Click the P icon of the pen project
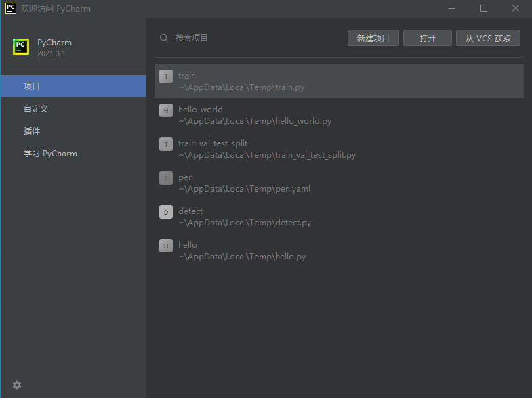 point(166,178)
